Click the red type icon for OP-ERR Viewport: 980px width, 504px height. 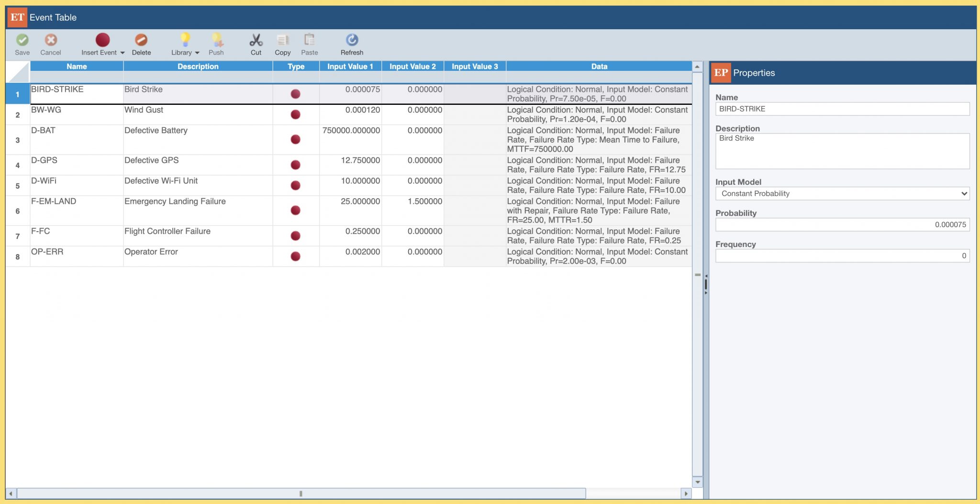coord(296,257)
